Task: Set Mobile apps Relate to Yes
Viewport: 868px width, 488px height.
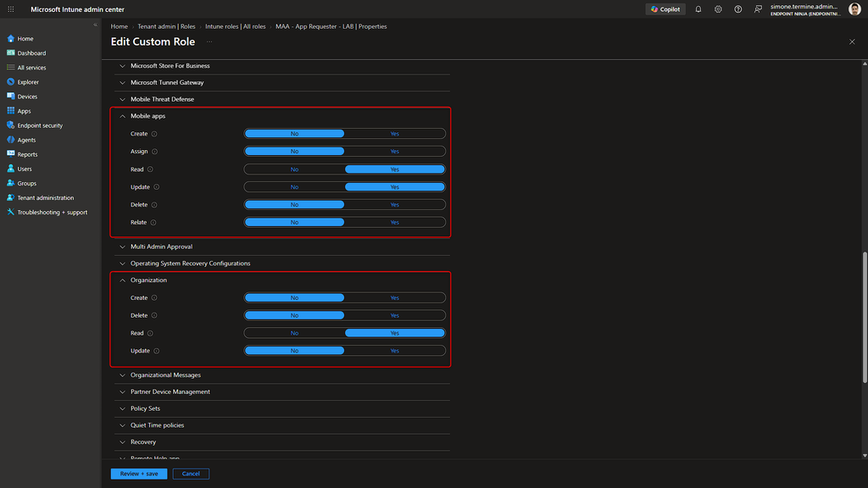Action: coord(395,223)
